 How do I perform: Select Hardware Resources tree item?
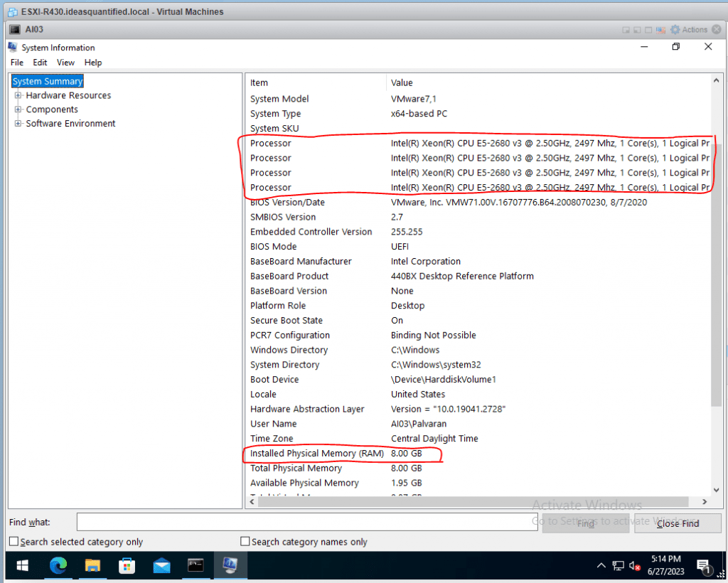click(68, 95)
